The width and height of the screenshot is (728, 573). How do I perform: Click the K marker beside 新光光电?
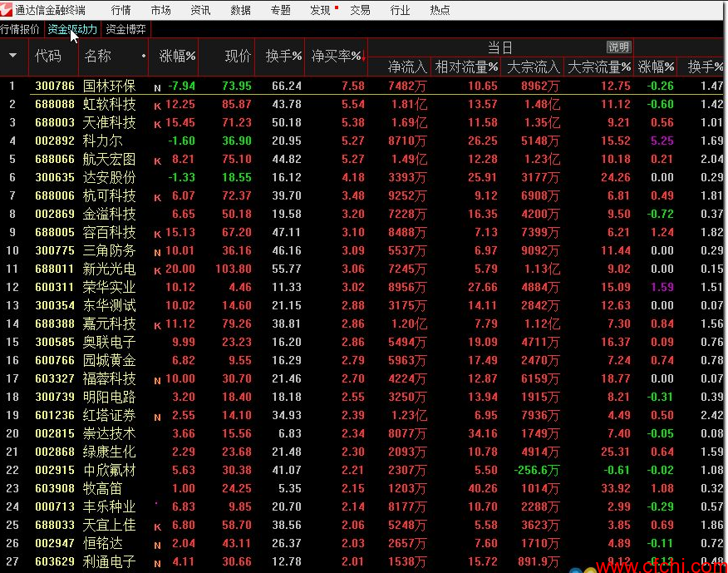(x=157, y=271)
